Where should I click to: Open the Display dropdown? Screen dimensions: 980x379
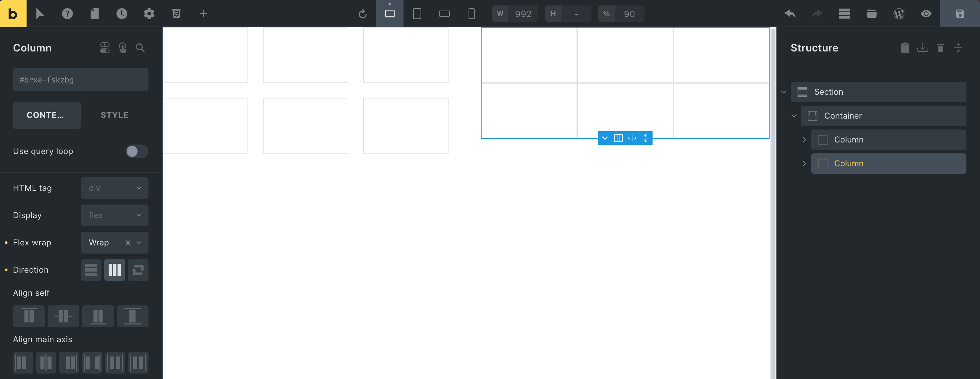(114, 215)
